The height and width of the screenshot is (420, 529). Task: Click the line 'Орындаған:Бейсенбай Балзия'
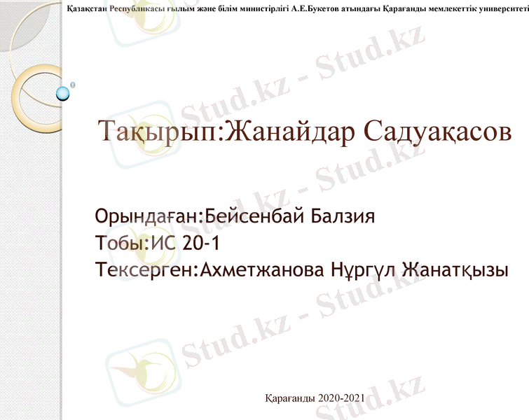235,216
